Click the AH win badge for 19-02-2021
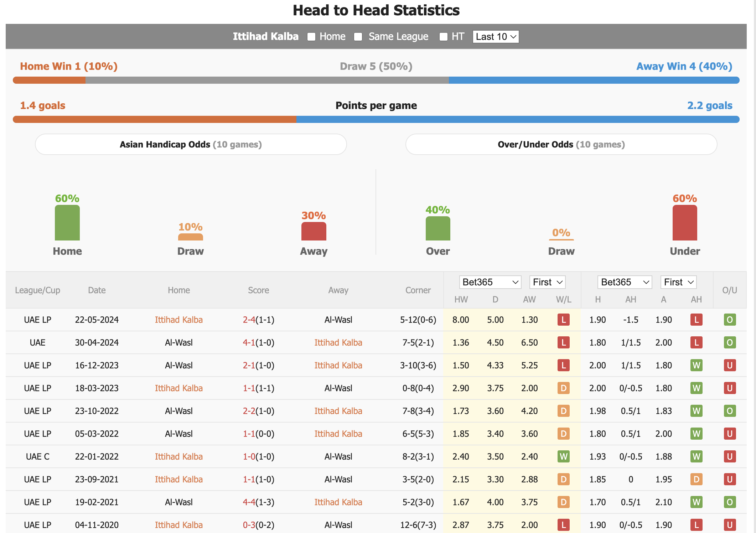756x533 pixels. (697, 502)
